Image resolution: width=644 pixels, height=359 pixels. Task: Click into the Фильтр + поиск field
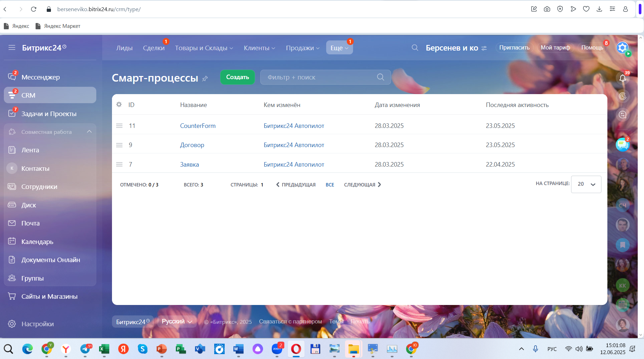click(x=319, y=77)
